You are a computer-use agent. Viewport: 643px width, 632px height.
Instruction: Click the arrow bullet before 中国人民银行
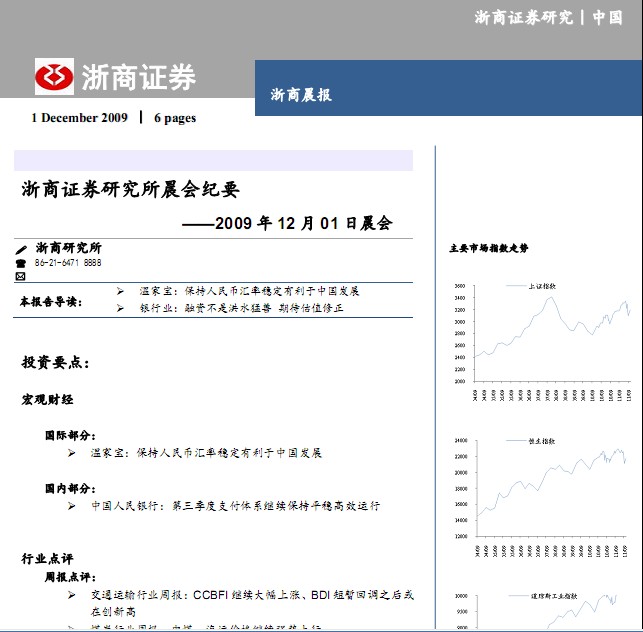[72, 506]
